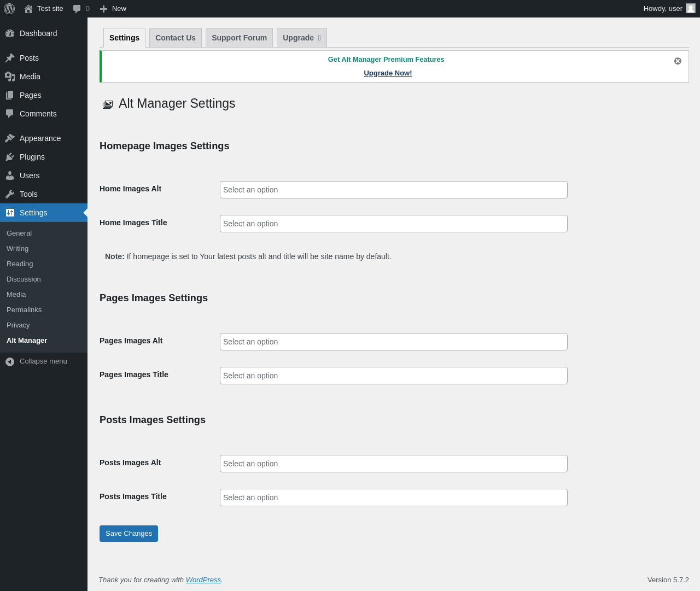Switch to the Contact Us tab
Screen dimensions: 700x591
coord(176,38)
